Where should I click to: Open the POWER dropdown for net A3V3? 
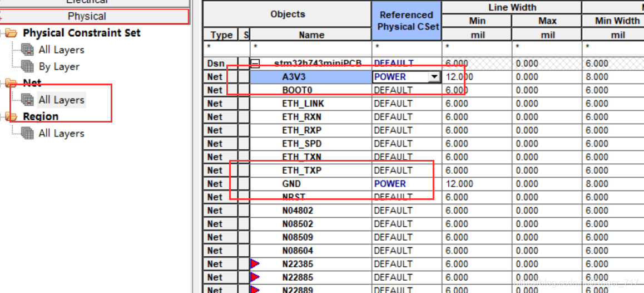[x=434, y=77]
